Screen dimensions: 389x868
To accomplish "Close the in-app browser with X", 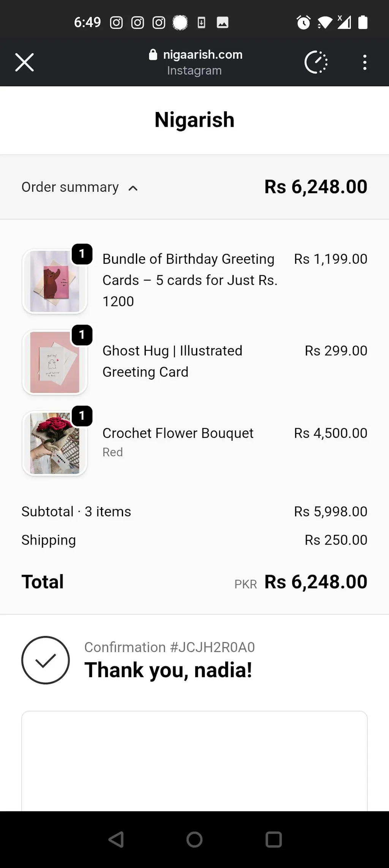I will [x=25, y=62].
